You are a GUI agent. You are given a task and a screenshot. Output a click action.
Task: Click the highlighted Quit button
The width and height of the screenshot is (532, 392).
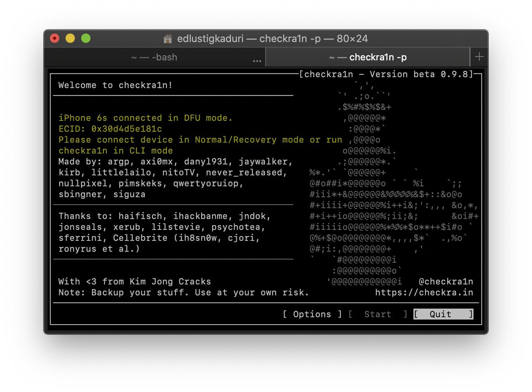pyautogui.click(x=443, y=314)
